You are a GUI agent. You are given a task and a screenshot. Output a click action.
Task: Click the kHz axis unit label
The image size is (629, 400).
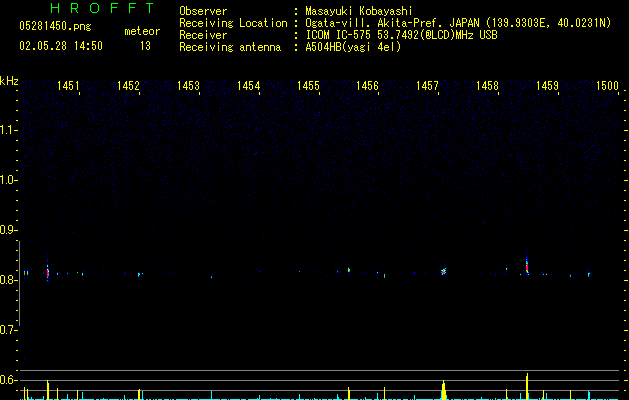click(9, 81)
